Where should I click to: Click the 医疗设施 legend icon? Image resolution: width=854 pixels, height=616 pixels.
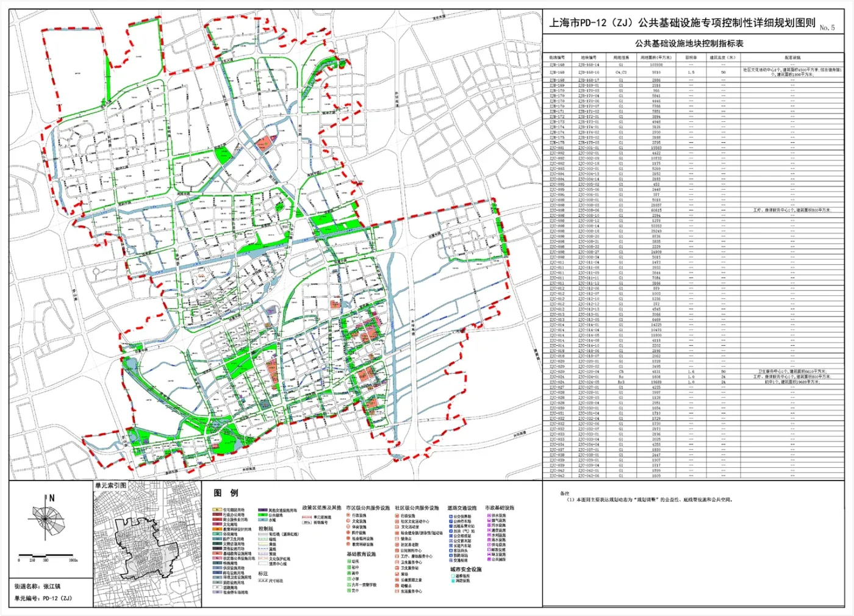348,533
